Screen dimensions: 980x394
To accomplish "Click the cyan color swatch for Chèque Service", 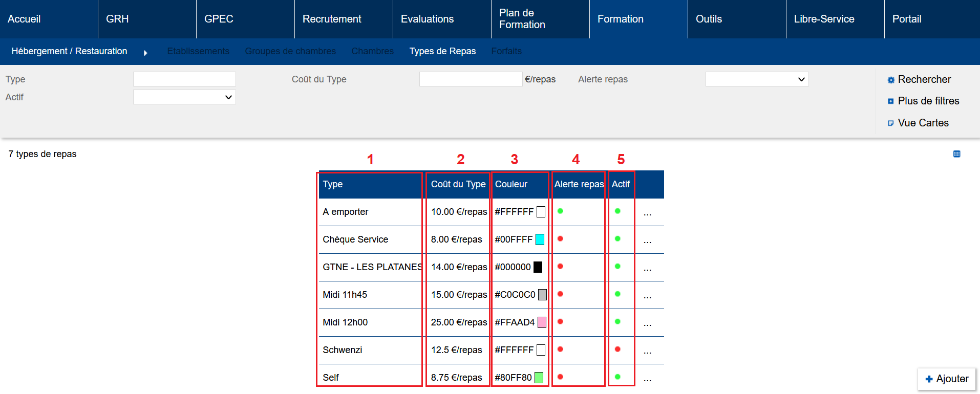I will point(540,239).
